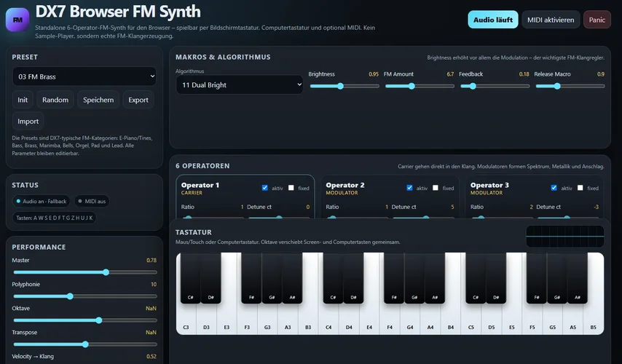This screenshot has height=364, width=622.
Task: Play the A3 white key
Action: pos(288,319)
